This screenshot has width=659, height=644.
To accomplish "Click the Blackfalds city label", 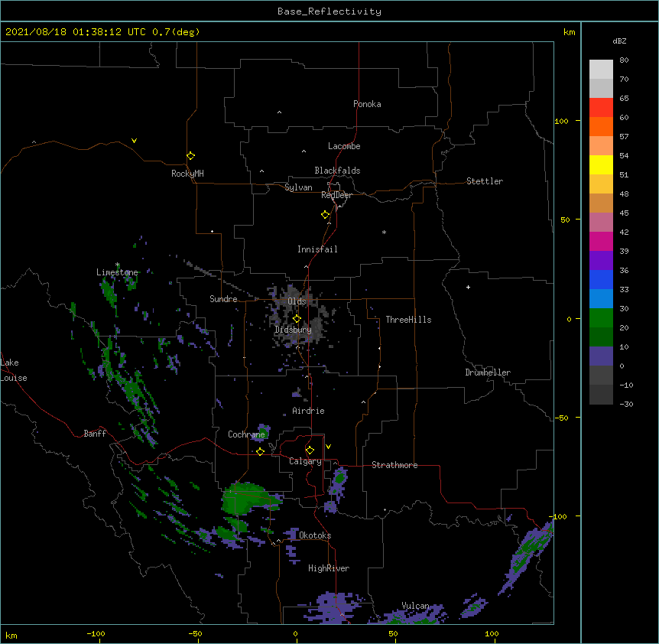I will click(337, 171).
